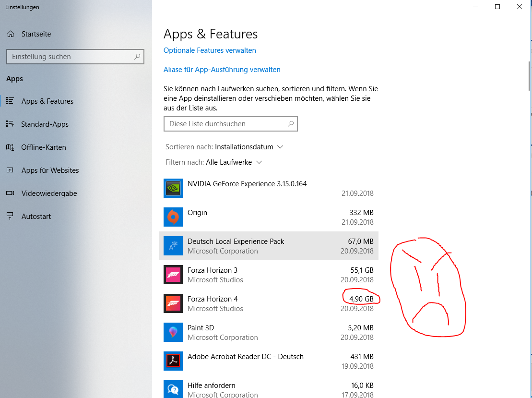This screenshot has width=532, height=398.
Task: Click the Hilfe anfordern app icon
Action: [173, 389]
